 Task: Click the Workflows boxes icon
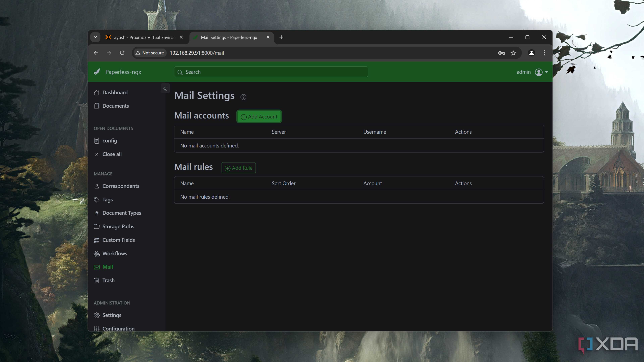[97, 254]
